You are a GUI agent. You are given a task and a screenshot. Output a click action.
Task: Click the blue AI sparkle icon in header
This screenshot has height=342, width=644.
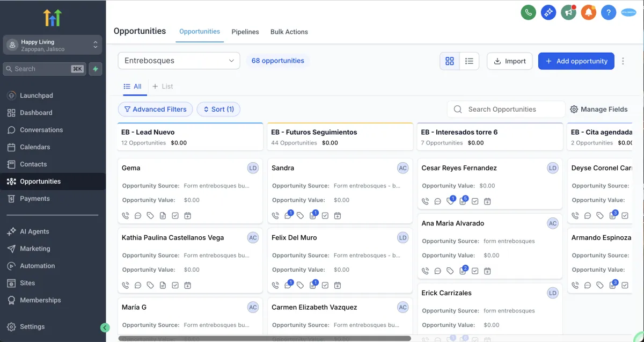click(x=548, y=13)
